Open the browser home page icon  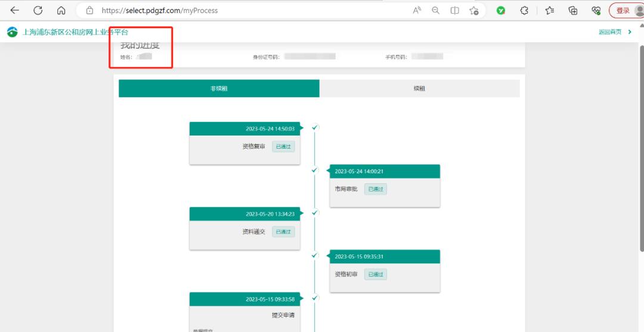click(61, 11)
